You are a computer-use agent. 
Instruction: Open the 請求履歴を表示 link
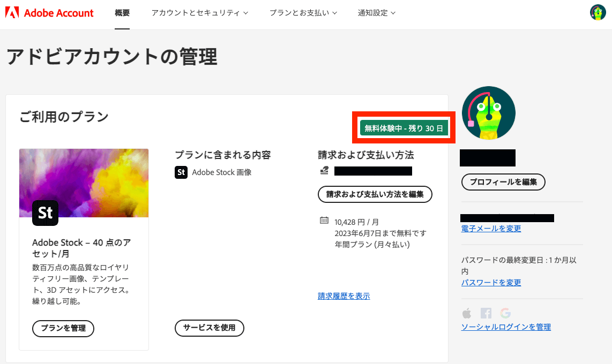coord(344,296)
